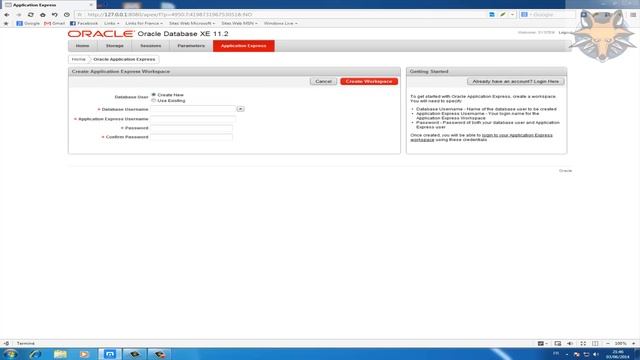The width and height of the screenshot is (640, 360).
Task: Open the Facebook bookmark
Action: (x=84, y=23)
